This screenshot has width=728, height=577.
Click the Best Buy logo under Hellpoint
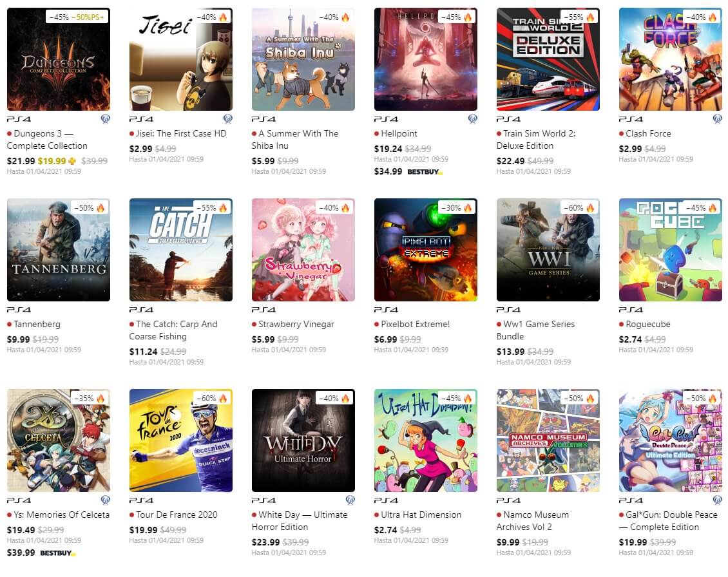(425, 172)
